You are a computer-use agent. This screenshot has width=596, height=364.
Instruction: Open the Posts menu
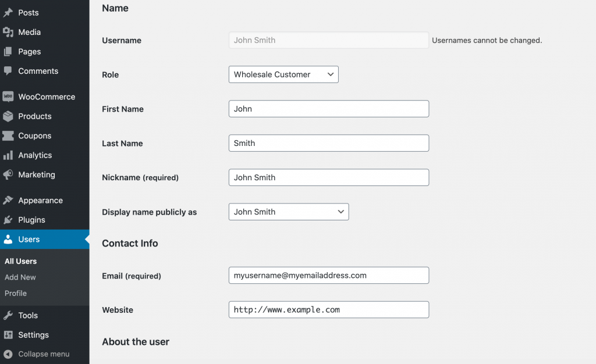tap(29, 13)
